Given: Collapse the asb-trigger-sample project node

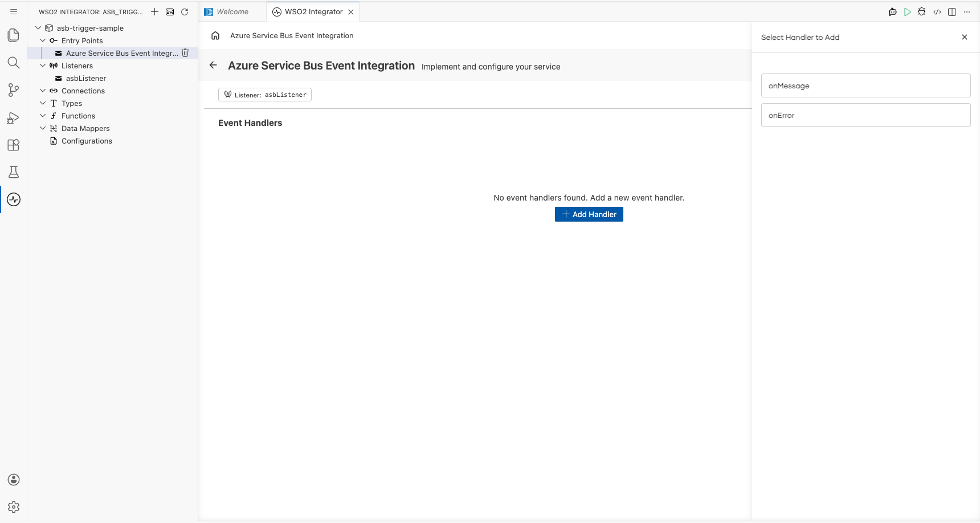Looking at the screenshot, I should [x=38, y=28].
